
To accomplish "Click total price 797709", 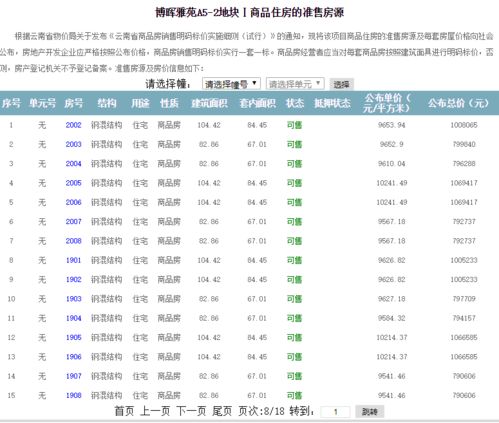I will coord(464,299).
